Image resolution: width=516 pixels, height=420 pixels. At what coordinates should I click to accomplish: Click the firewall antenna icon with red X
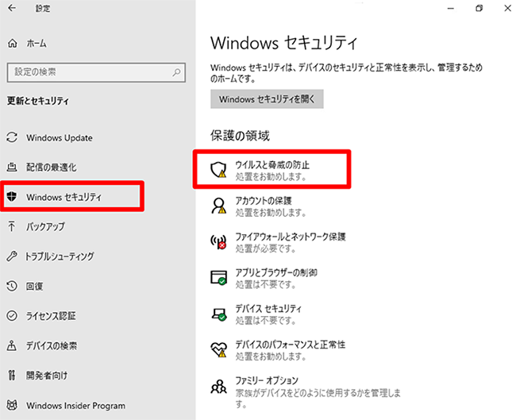pyautogui.click(x=218, y=241)
